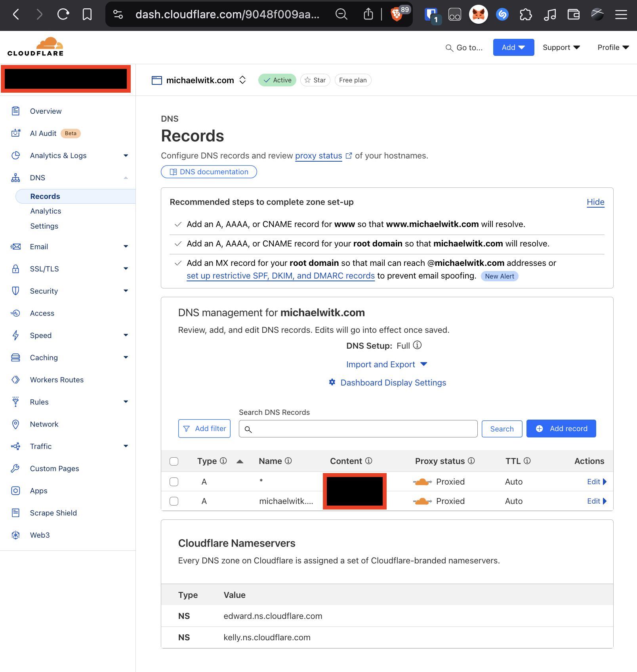
Task: Open AI Audit Beta in sidebar
Action: 46,134
